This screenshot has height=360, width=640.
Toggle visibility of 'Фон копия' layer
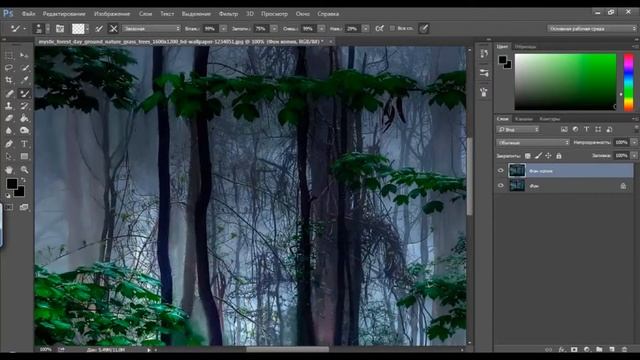coord(501,171)
